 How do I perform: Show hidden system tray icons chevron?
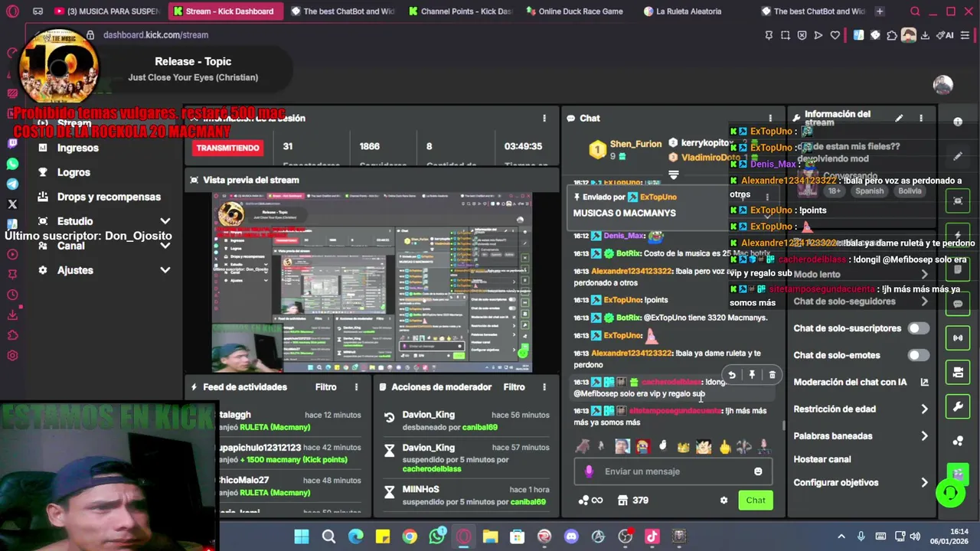coord(841,536)
